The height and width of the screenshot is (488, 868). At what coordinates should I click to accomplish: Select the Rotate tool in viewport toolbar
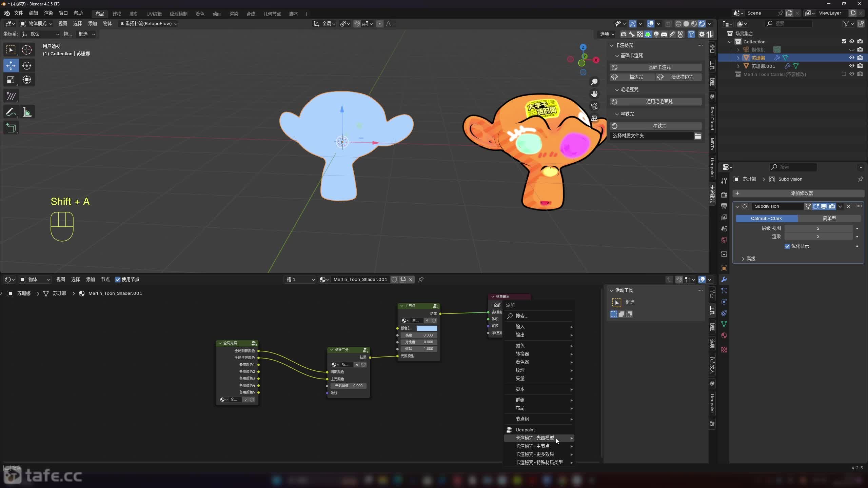click(x=27, y=65)
